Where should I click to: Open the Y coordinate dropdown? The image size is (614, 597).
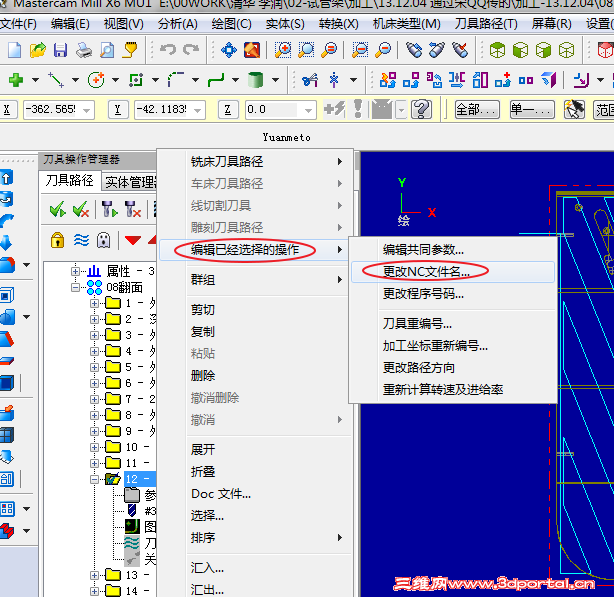coord(198,110)
